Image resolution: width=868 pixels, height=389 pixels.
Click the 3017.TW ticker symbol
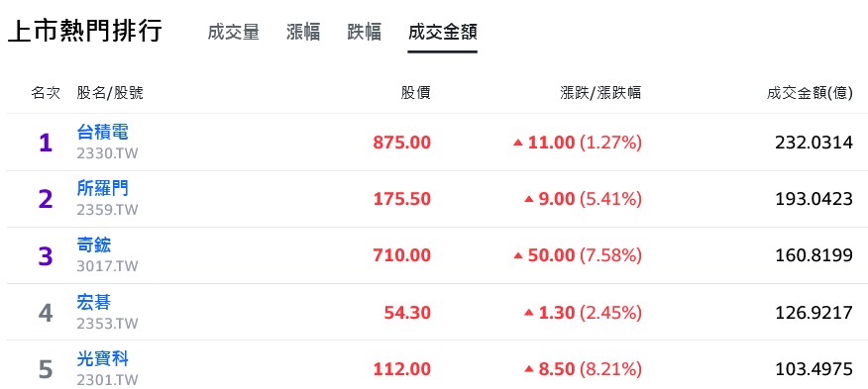(x=107, y=266)
